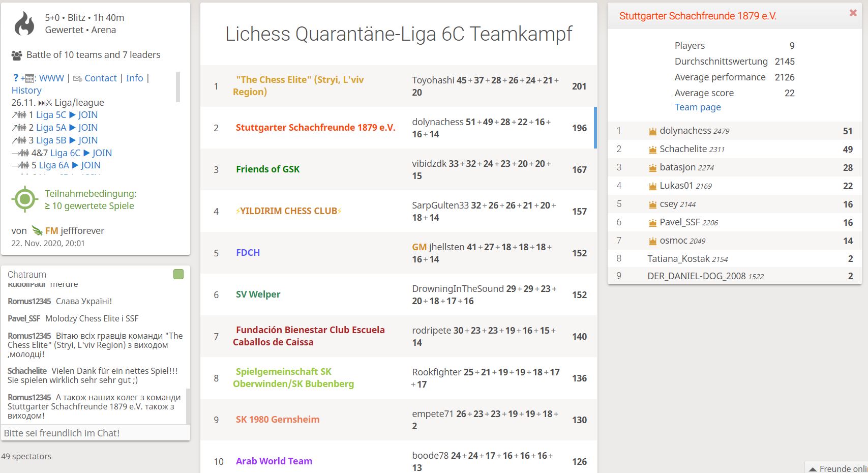The image size is (868, 473).
Task: Toggle the chat room green checkbox
Action: pyautogui.click(x=178, y=274)
